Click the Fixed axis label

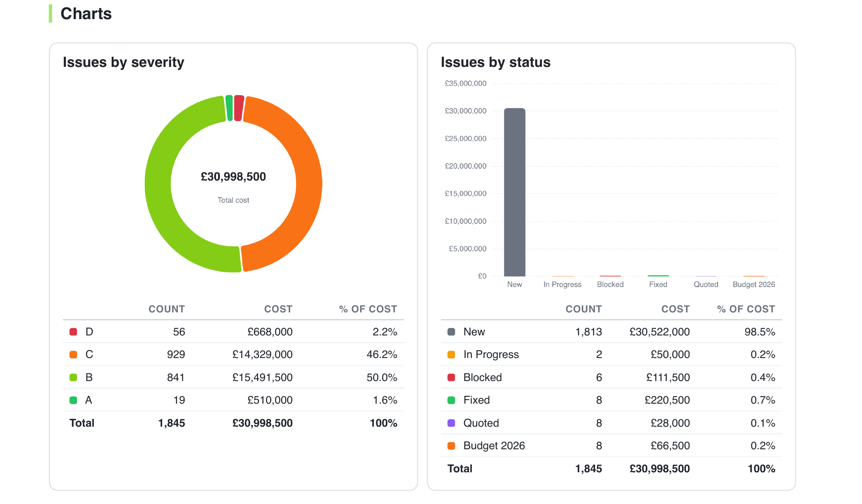[658, 285]
